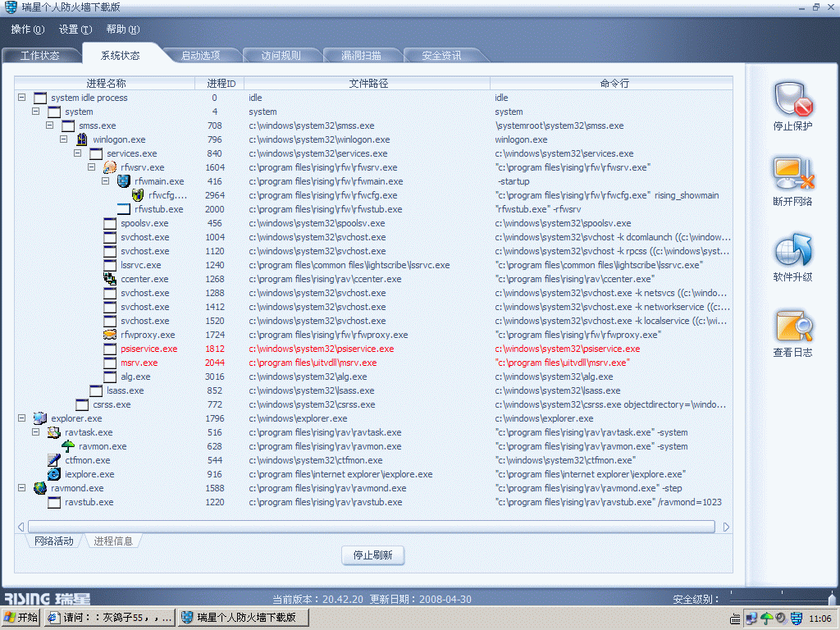
Task: Collapse the ravmond.exe tree node
Action: [x=22, y=487]
